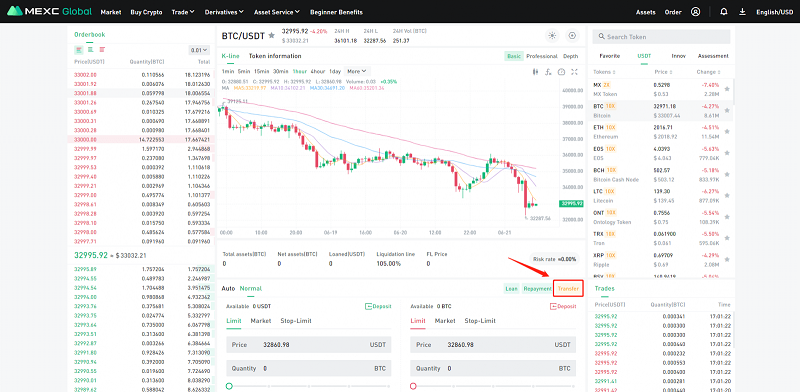
Task: Switch margin mode to Auto
Action: 228,288
